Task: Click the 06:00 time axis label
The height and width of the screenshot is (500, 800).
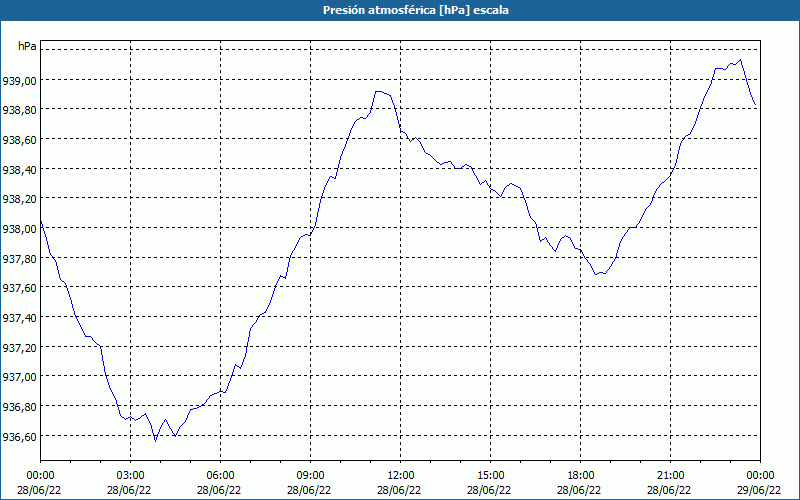Action: pos(220,476)
